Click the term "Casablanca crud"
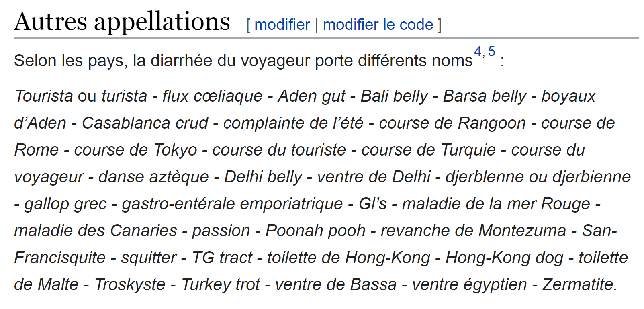This screenshot has width=644, height=309. [145, 123]
